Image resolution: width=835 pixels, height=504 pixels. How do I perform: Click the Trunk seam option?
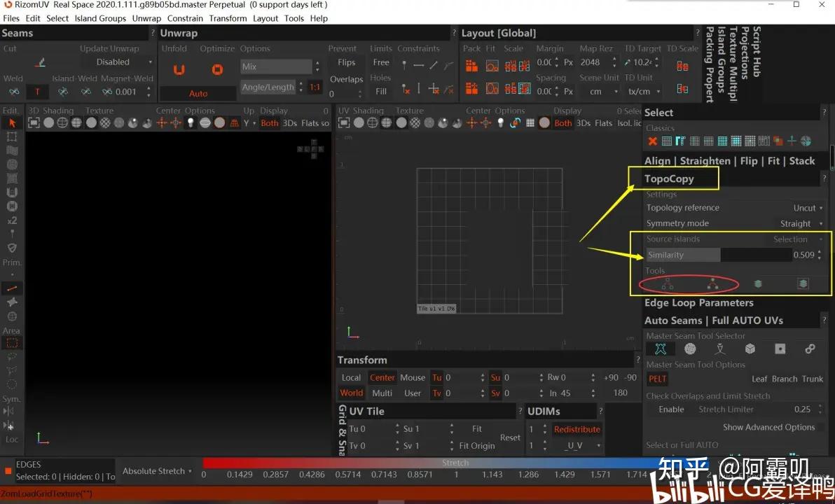(812, 379)
